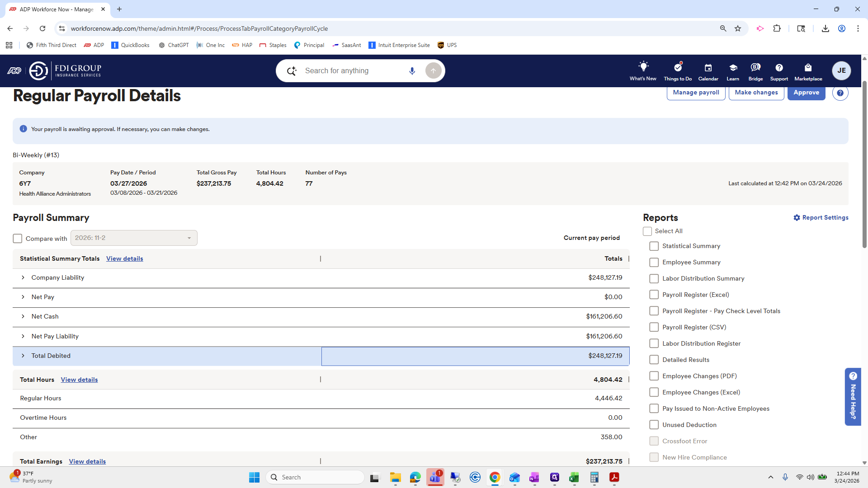The image size is (868, 488).
Task: Click the Report Settings gear icon
Action: tap(797, 218)
